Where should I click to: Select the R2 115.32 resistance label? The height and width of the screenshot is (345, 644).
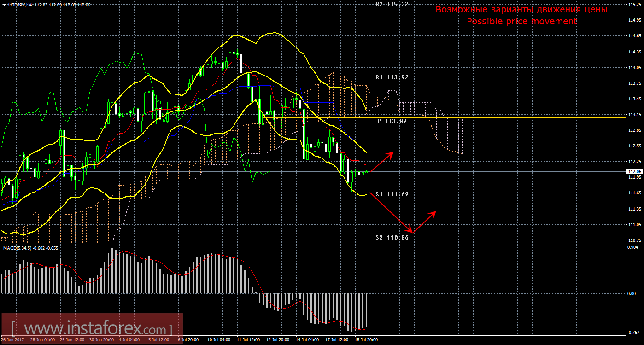392,4
